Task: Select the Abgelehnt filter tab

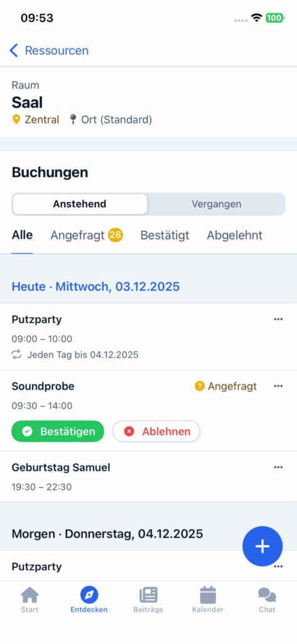Action: click(235, 235)
